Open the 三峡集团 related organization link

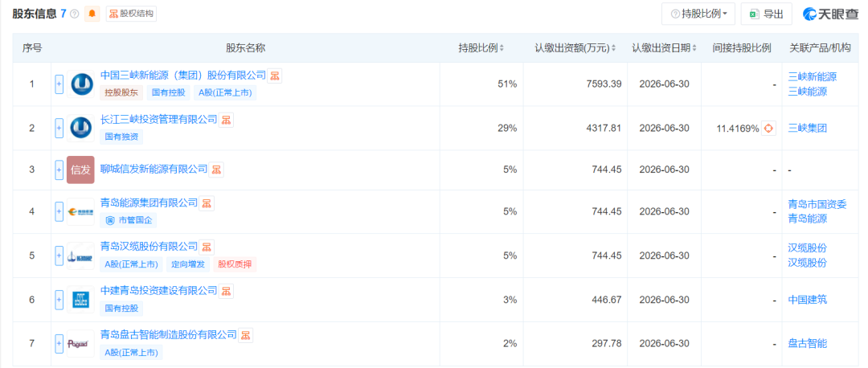[x=807, y=128]
